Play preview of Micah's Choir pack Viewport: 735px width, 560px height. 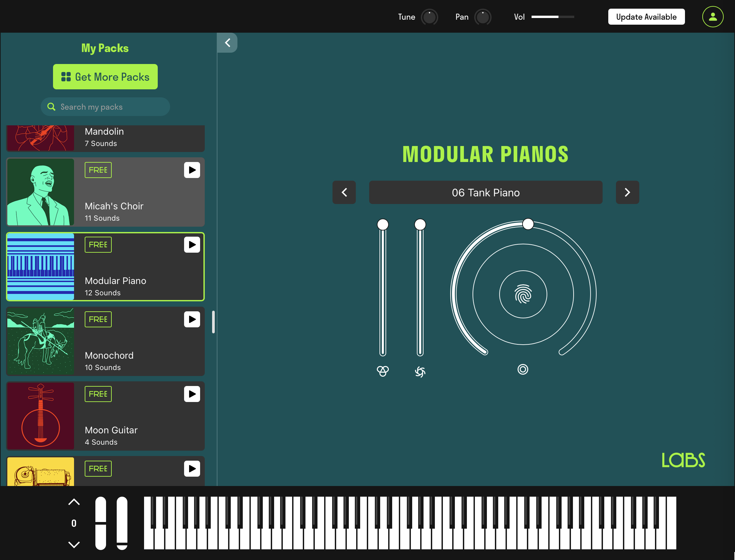[x=192, y=170]
